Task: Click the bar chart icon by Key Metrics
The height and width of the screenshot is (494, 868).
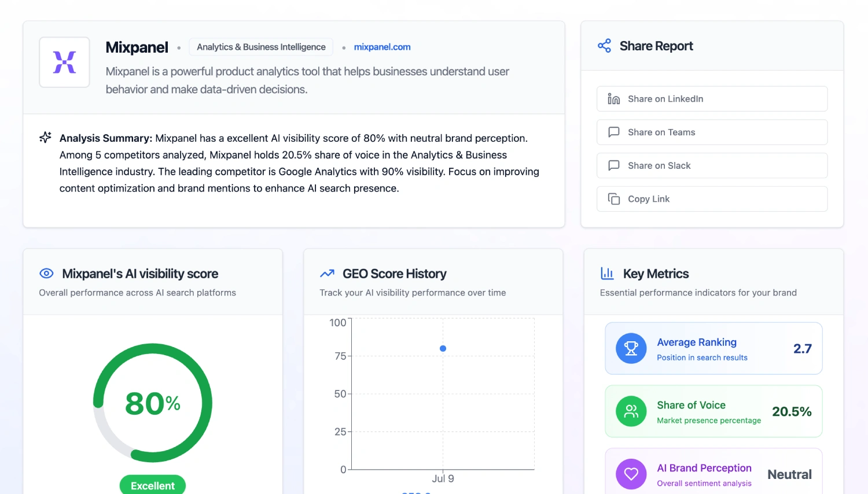Action: 607,274
